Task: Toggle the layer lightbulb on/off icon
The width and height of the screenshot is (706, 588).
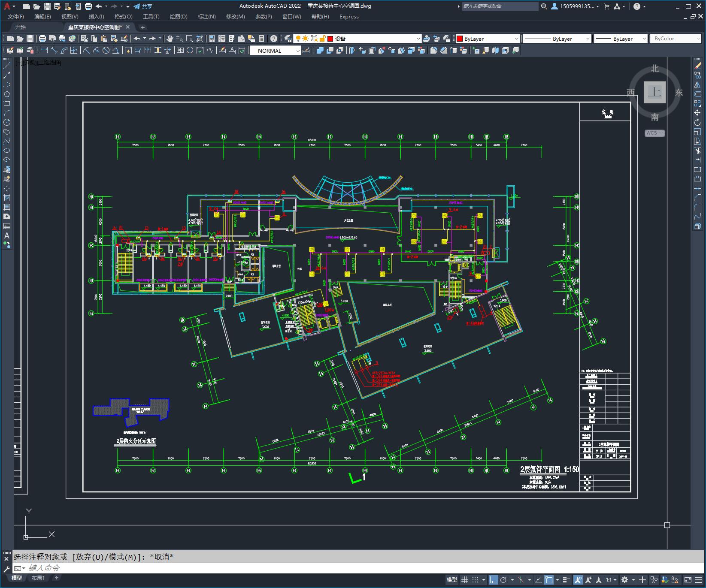Action: pyautogui.click(x=297, y=39)
